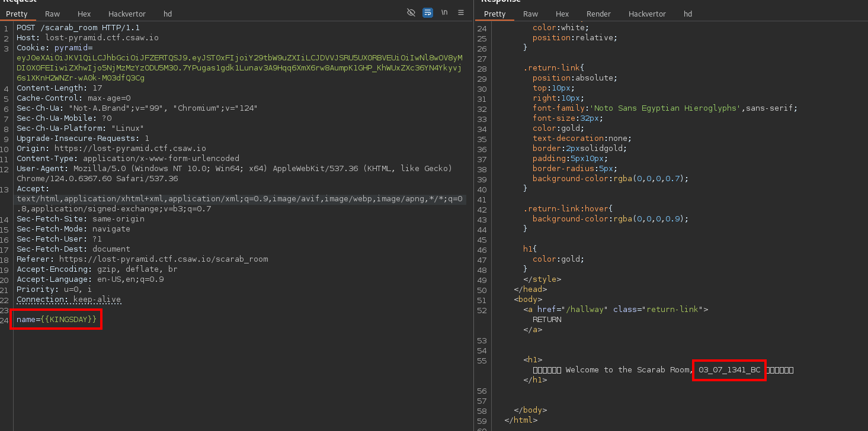The image size is (868, 431).
Task: Click the position:relative; line in Response
Action: coord(575,37)
